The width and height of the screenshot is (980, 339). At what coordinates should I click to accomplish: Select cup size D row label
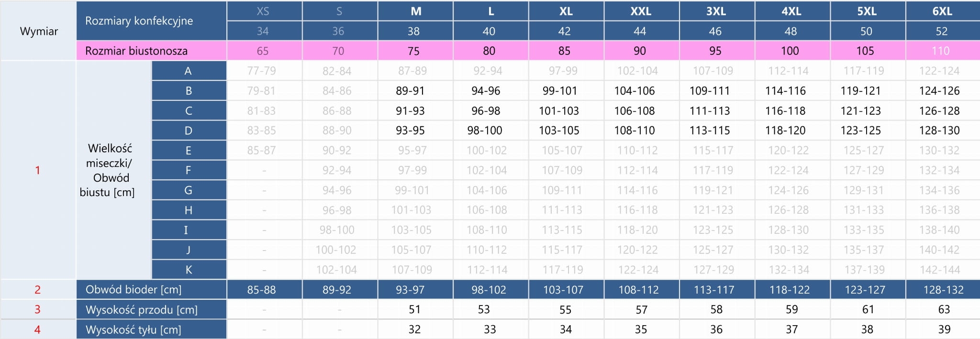pyautogui.click(x=189, y=131)
